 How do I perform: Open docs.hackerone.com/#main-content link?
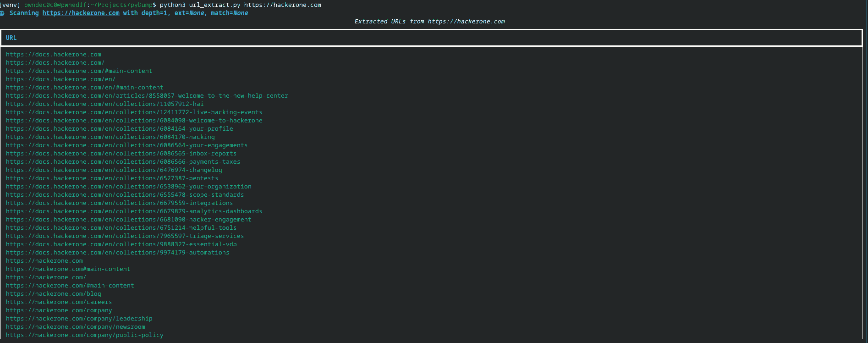pyautogui.click(x=79, y=71)
